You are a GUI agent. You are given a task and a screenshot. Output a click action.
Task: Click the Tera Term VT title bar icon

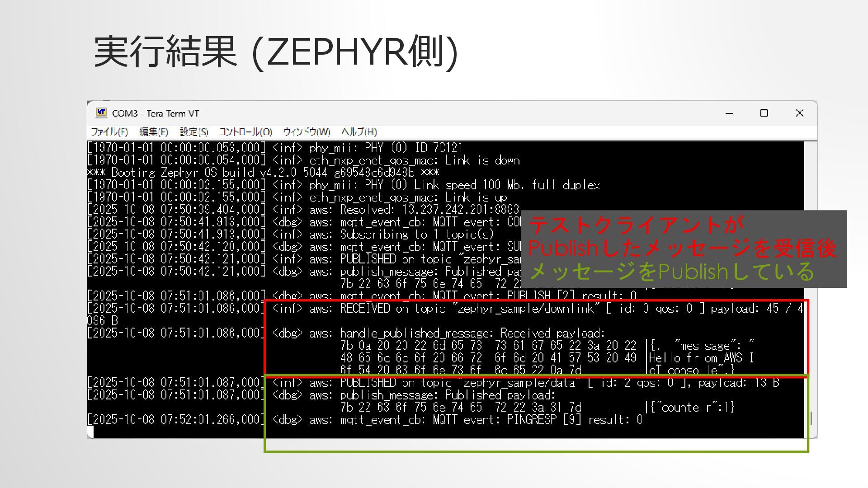(x=101, y=113)
